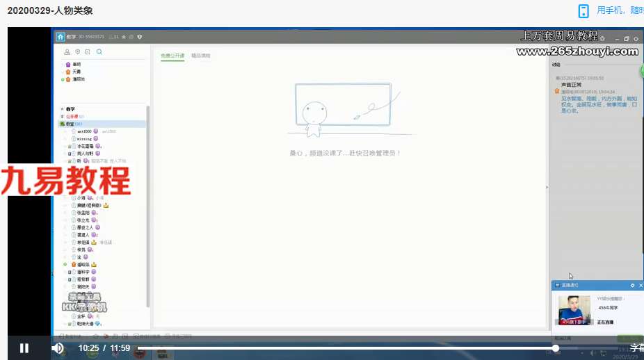Favorite the channel with star icon

(x=124, y=37)
